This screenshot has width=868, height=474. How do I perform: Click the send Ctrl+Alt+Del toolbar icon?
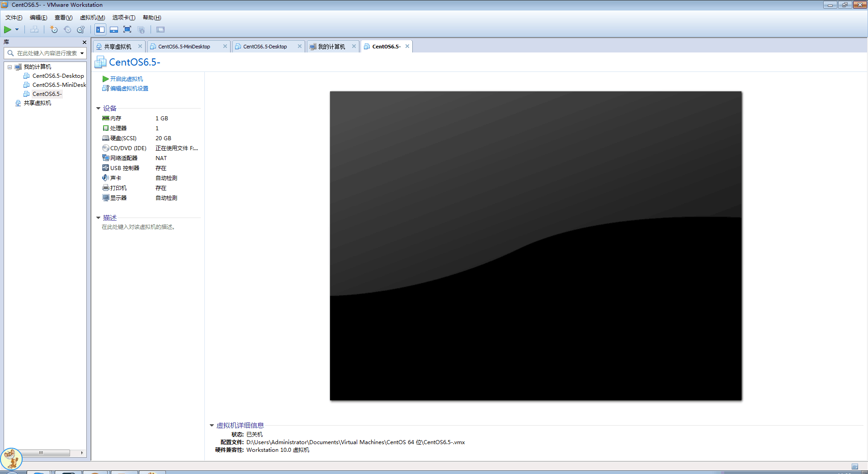point(34,29)
